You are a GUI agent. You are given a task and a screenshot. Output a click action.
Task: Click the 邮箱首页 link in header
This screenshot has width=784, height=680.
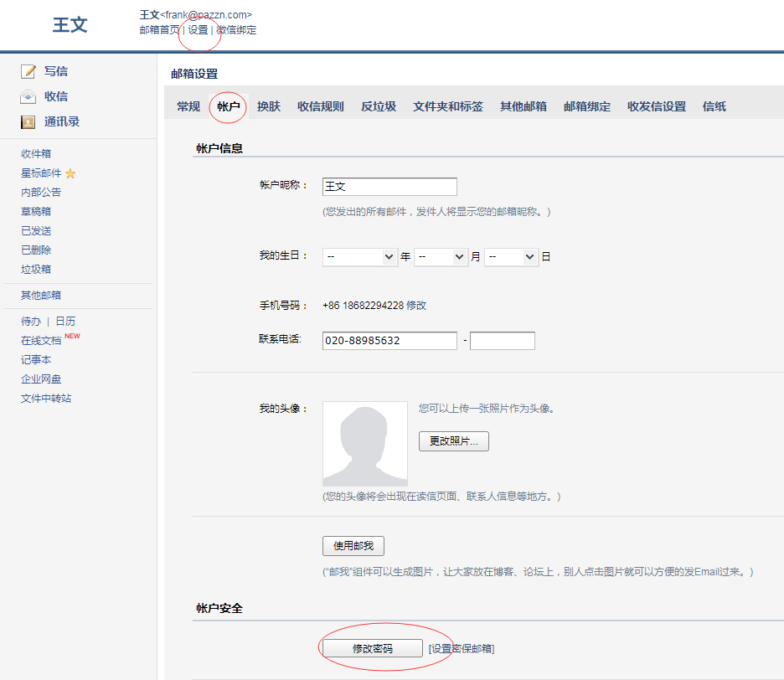pyautogui.click(x=159, y=30)
